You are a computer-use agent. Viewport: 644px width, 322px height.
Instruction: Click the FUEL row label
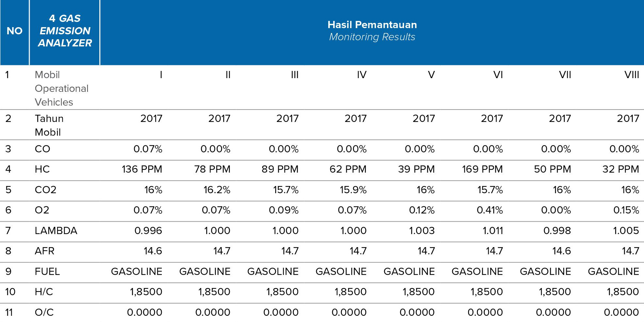[x=47, y=272]
